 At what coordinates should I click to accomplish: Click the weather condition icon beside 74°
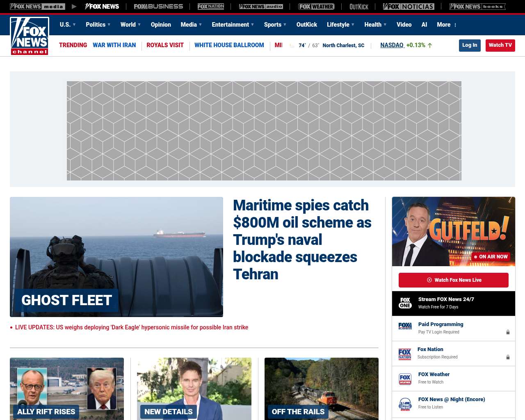[x=292, y=46]
